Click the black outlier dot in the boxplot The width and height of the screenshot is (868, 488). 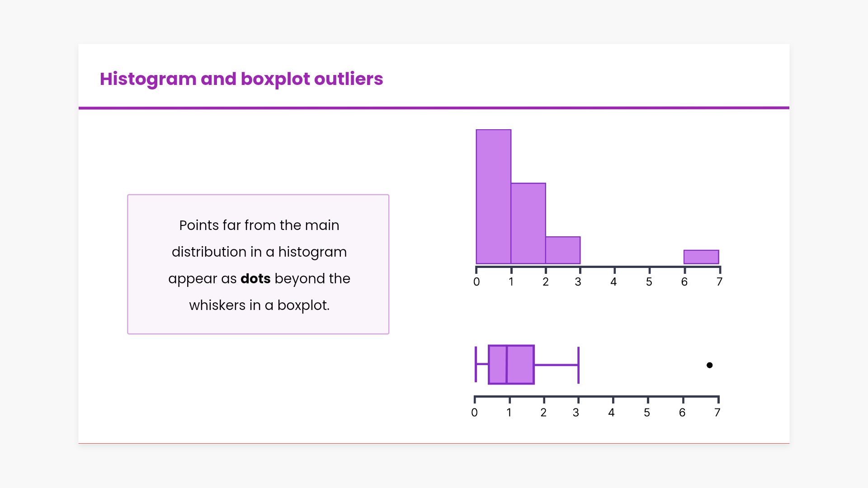click(709, 365)
